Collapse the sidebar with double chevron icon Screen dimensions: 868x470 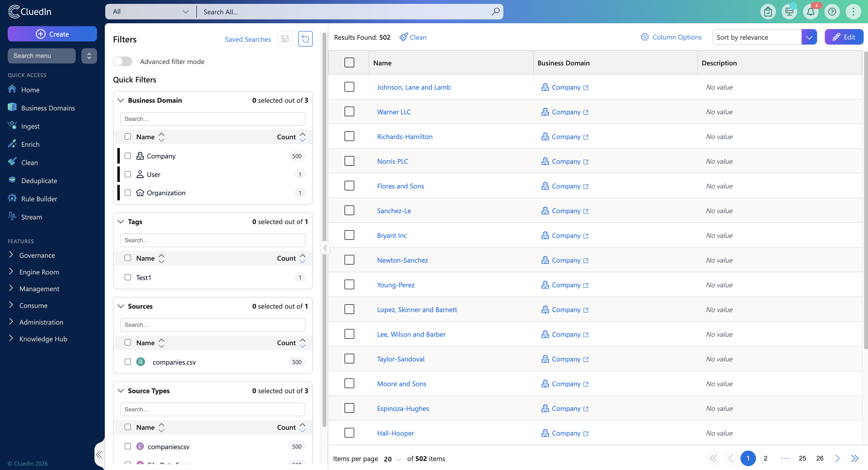[x=99, y=454]
